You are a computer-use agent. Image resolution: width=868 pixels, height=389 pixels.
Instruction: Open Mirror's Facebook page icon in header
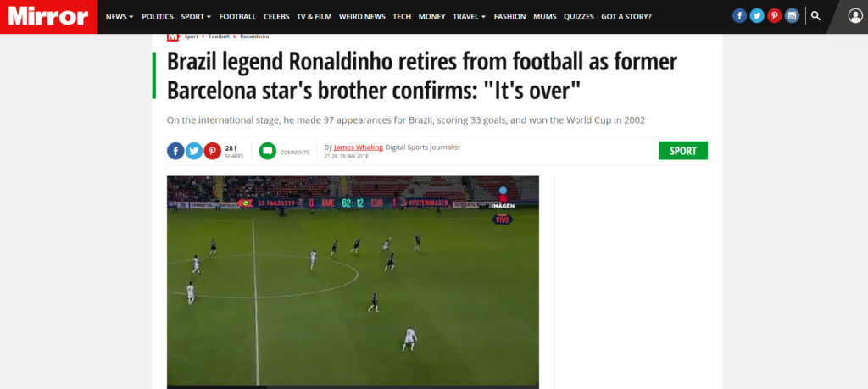[739, 16]
